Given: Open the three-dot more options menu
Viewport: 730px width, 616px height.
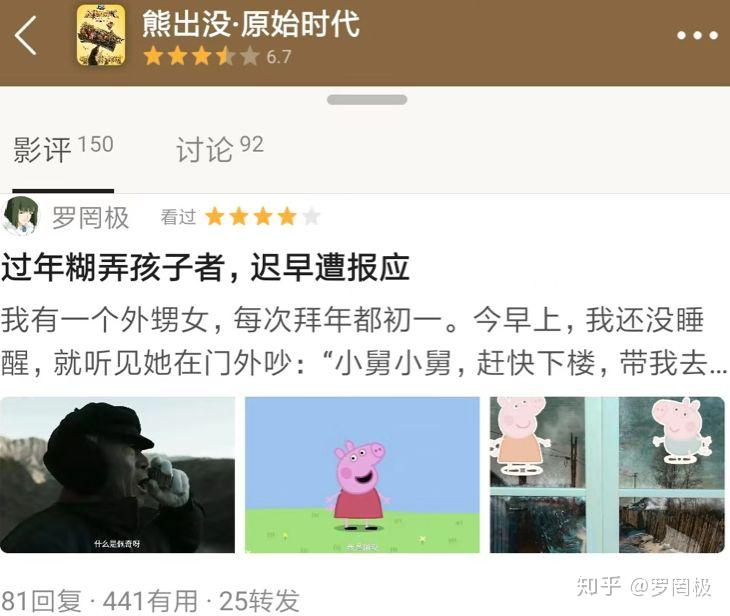Looking at the screenshot, I should coord(697,35).
